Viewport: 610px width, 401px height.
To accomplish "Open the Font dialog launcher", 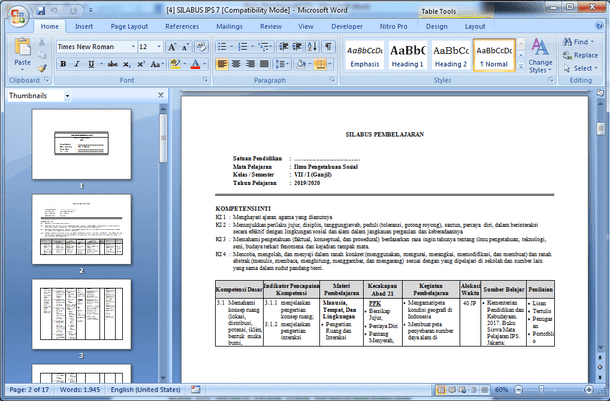I will [x=205, y=80].
